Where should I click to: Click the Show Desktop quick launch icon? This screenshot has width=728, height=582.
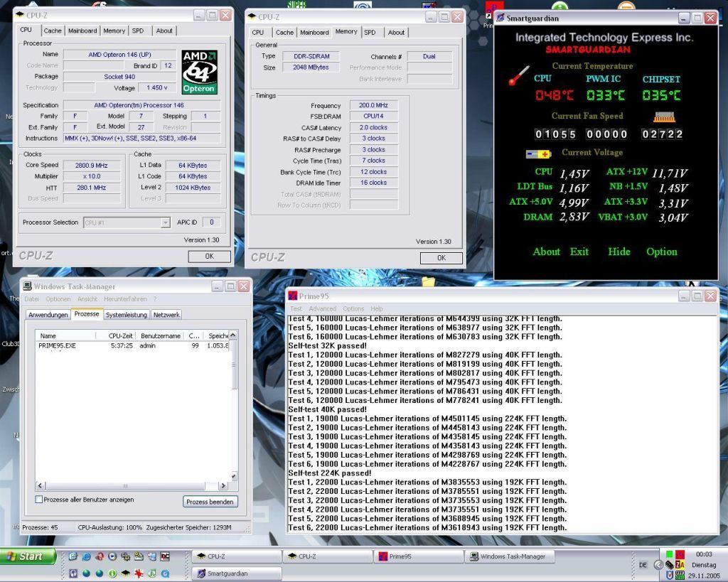coord(73,556)
